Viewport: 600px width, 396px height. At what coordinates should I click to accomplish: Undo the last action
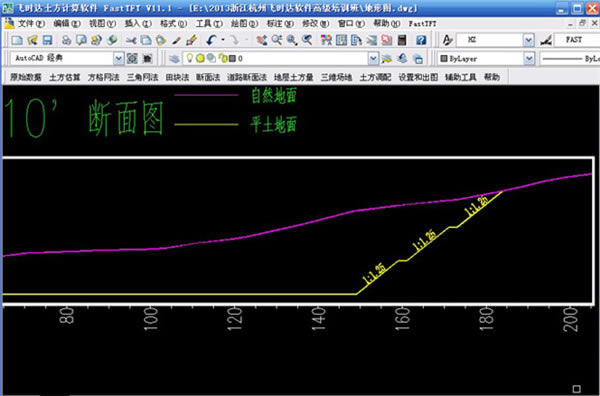(211, 40)
